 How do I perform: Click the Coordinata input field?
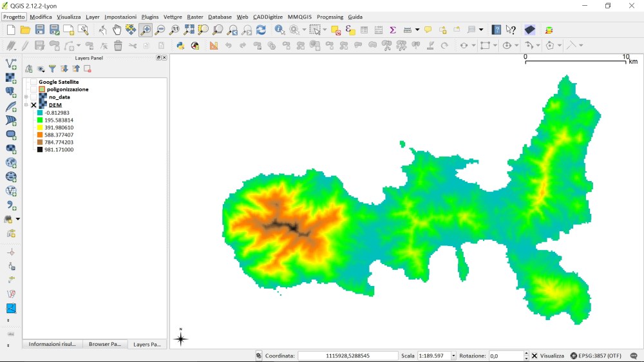point(347,356)
